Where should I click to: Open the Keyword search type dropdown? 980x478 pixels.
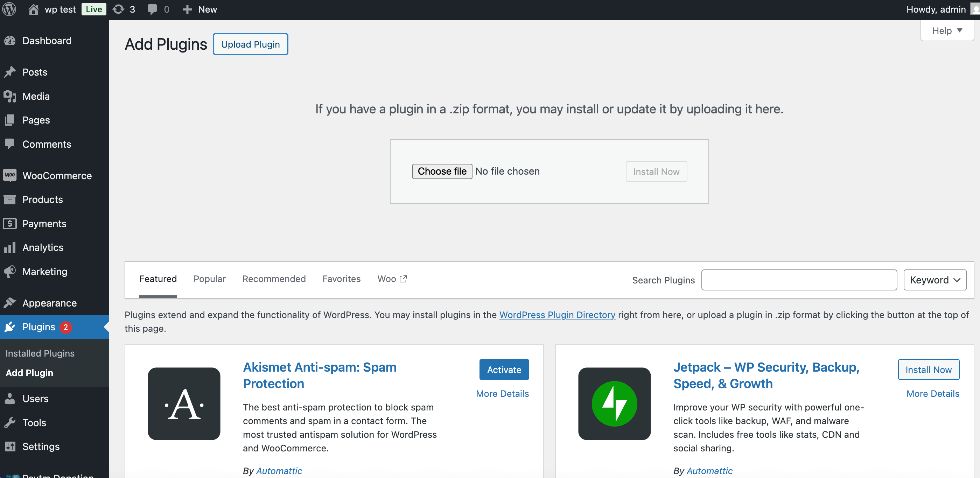tap(935, 280)
